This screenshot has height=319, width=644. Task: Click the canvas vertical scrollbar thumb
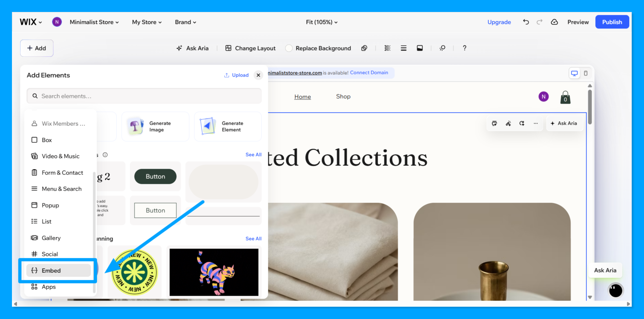tap(590, 107)
